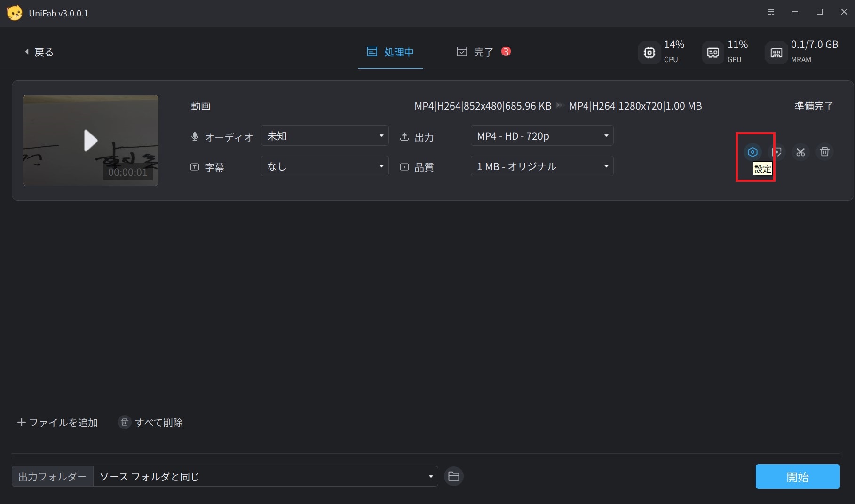Delete the video with the trash icon
This screenshot has height=504, width=855.
click(x=824, y=152)
